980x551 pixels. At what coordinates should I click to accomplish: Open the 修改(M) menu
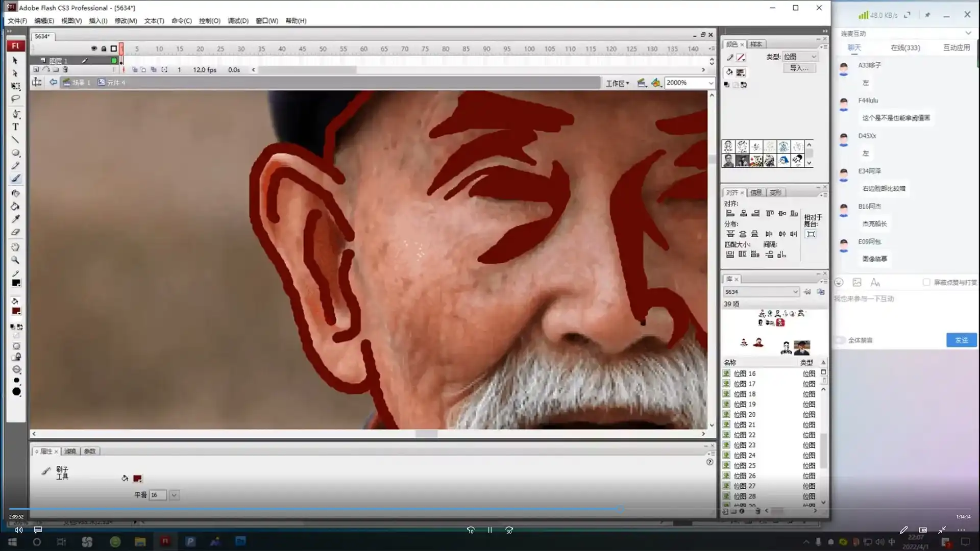[x=126, y=21]
